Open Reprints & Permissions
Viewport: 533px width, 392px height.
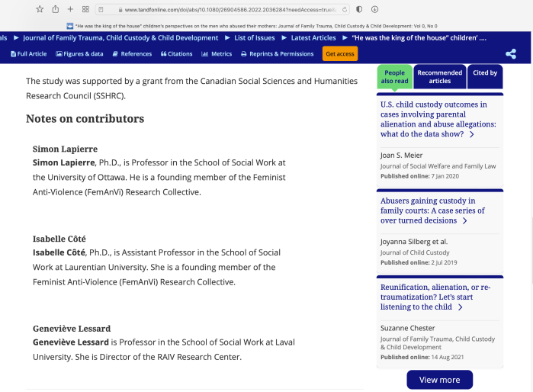click(277, 54)
